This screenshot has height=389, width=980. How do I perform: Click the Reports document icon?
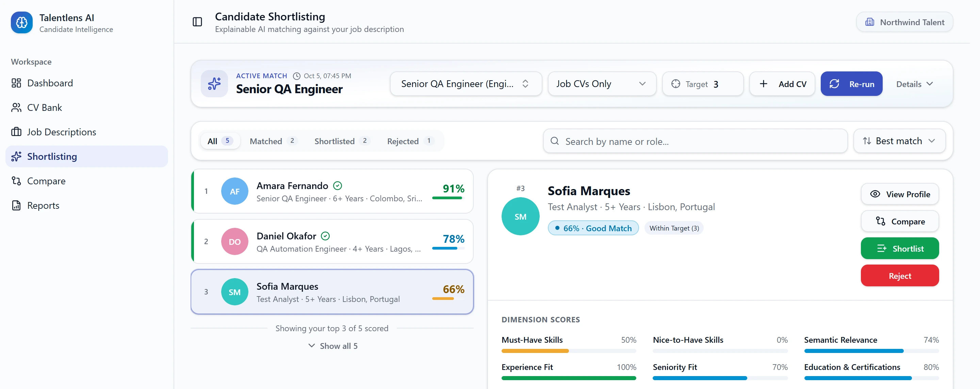pos(16,205)
